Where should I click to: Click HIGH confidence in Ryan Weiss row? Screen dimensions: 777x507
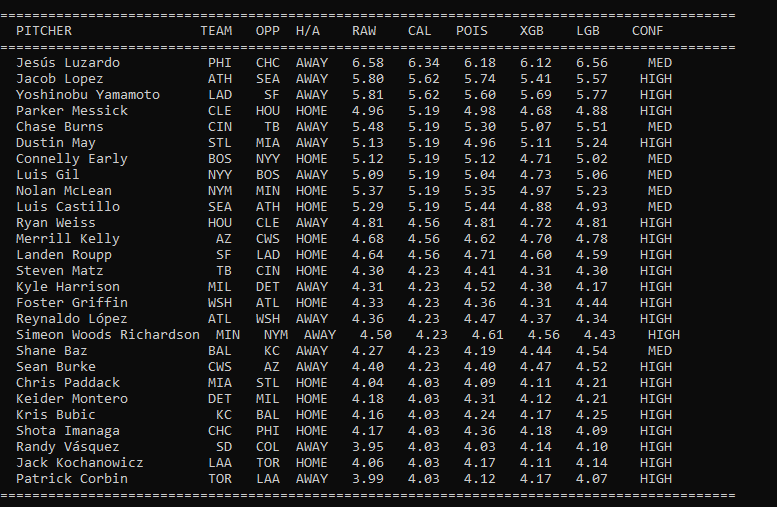pos(656,223)
